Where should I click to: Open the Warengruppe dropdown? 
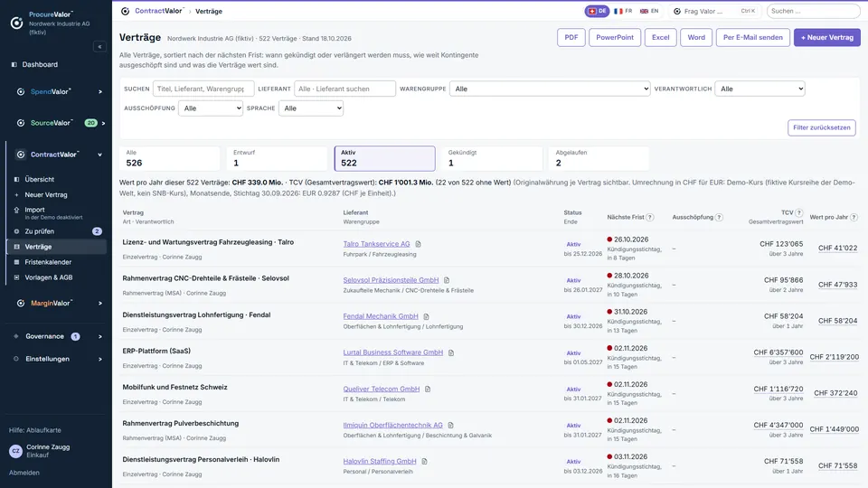550,89
